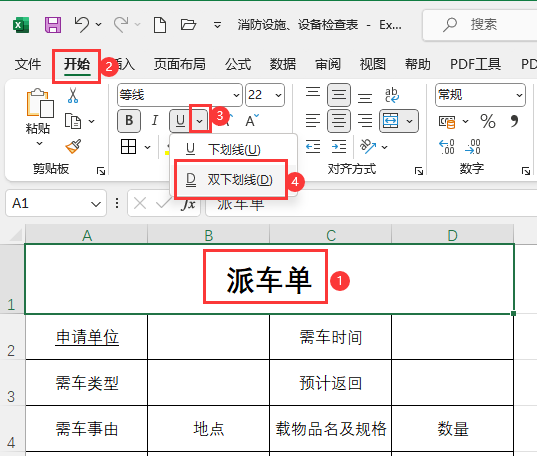Switch to the 开始 tab

coord(77,65)
